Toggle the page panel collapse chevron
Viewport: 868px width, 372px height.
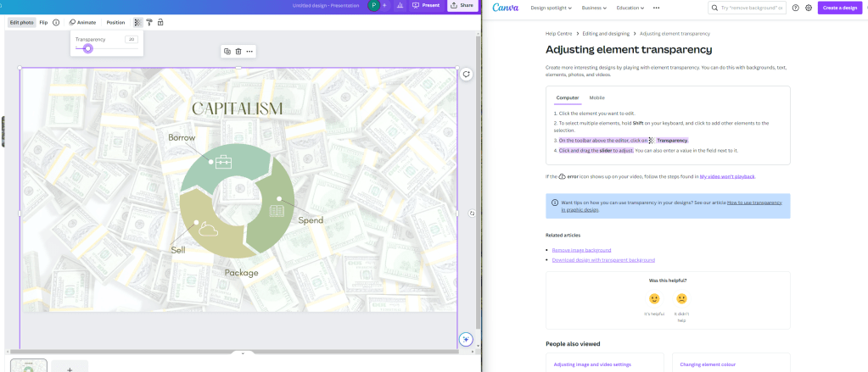(x=243, y=353)
